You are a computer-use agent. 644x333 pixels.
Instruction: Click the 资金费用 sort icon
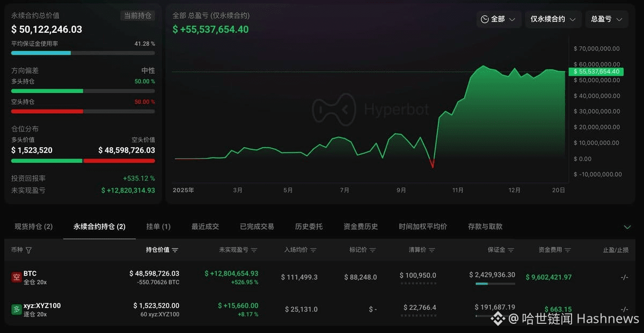coord(568,250)
